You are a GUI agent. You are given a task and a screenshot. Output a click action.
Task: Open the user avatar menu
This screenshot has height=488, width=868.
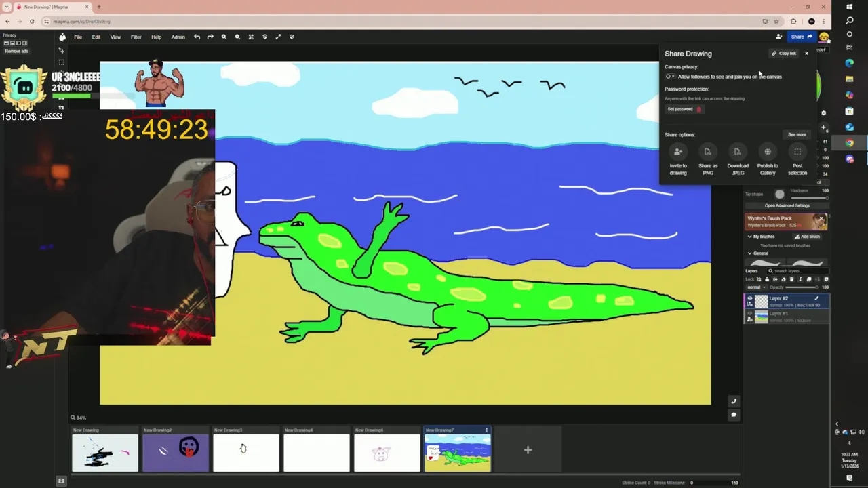coord(824,37)
